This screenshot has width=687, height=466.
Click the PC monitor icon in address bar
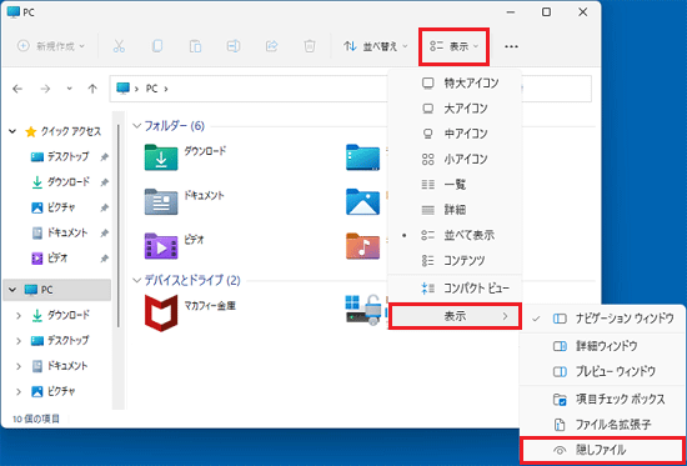(123, 88)
